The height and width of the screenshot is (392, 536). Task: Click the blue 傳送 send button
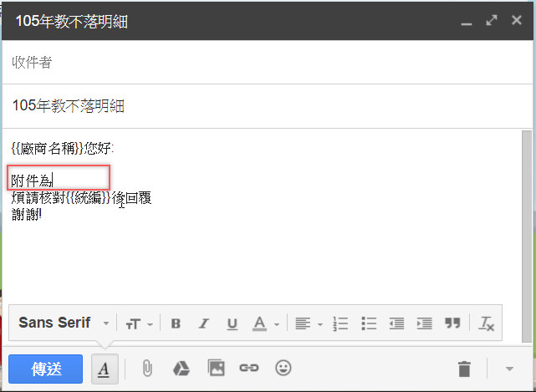point(45,369)
